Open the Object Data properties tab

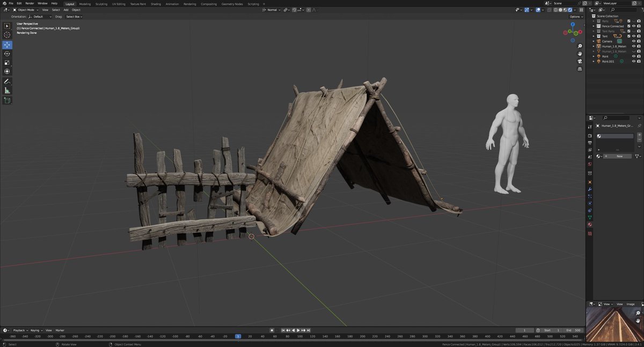[590, 218]
